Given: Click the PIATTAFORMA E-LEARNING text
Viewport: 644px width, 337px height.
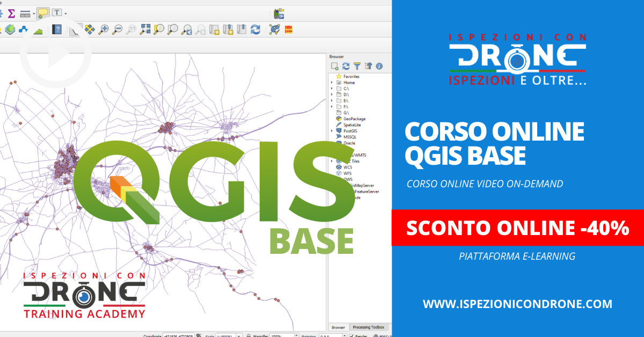Looking at the screenshot, I should tap(517, 257).
